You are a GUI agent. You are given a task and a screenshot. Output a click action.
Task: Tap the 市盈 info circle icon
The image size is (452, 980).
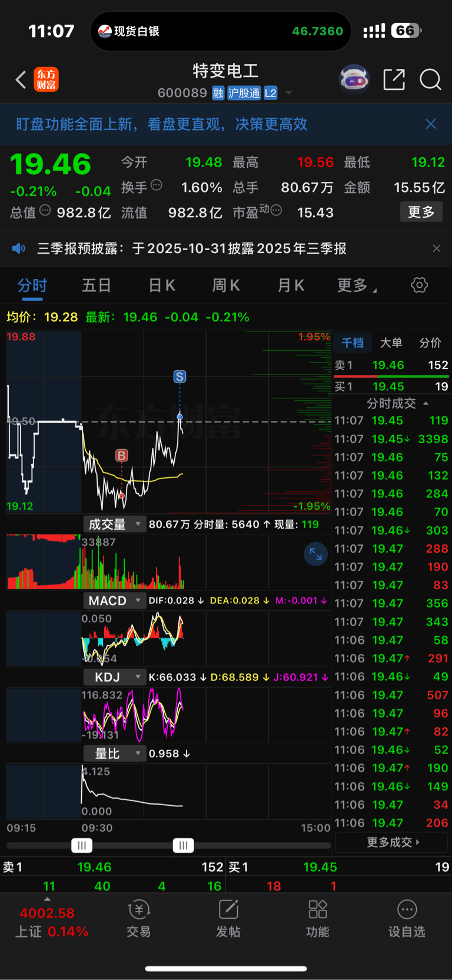pyautogui.click(x=276, y=210)
